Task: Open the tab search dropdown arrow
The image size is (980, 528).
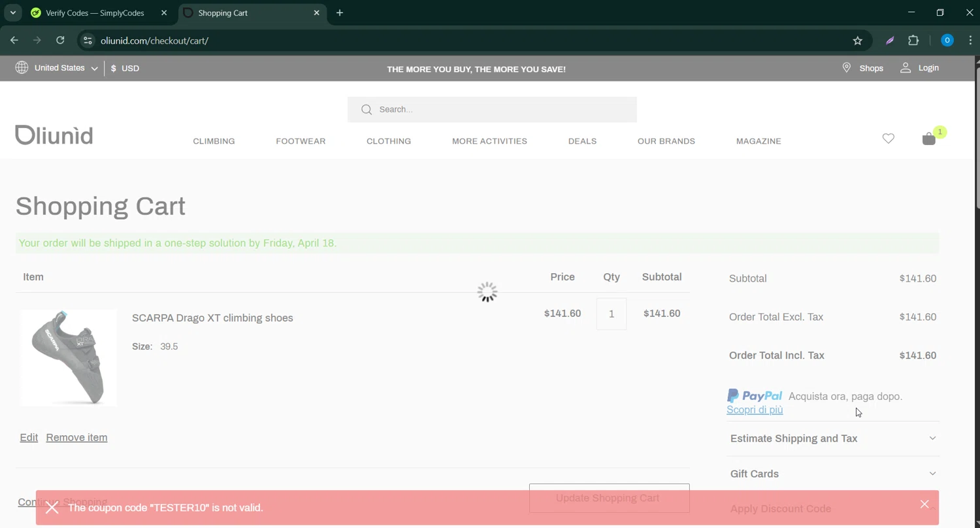Action: click(x=12, y=13)
